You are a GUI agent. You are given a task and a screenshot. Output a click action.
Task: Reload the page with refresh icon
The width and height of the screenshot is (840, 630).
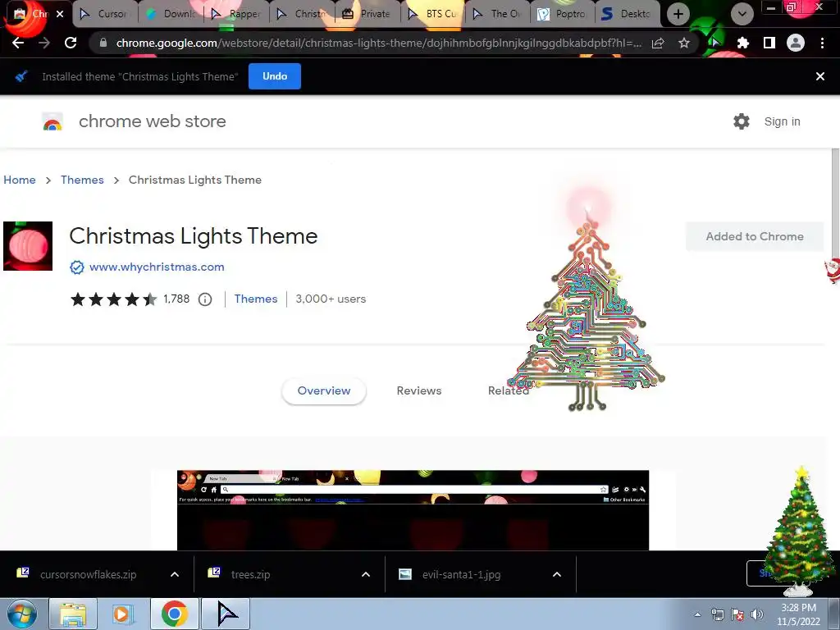71,43
